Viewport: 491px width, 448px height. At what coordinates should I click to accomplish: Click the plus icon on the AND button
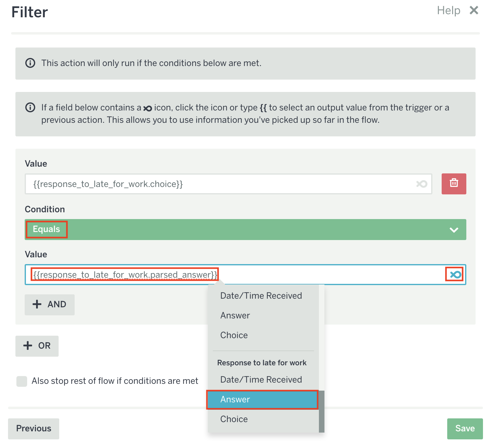pos(37,304)
